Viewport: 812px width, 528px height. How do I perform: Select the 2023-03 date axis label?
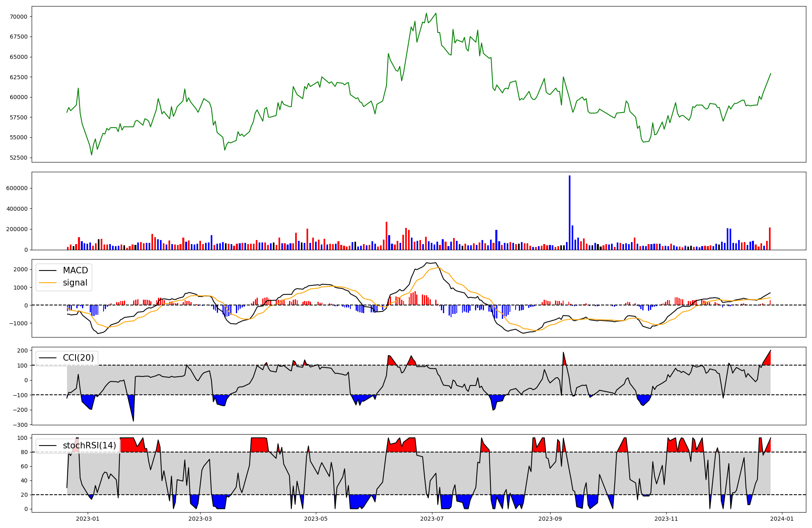coord(200,519)
